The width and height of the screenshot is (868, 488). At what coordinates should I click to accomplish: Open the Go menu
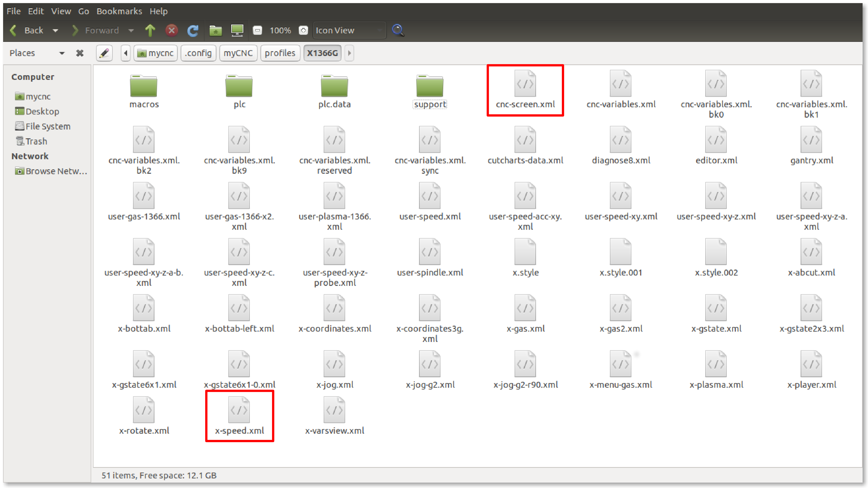(x=83, y=11)
